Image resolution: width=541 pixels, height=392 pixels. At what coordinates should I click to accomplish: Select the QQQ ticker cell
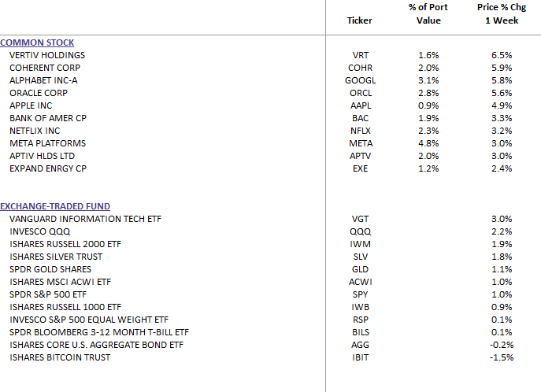coord(360,231)
